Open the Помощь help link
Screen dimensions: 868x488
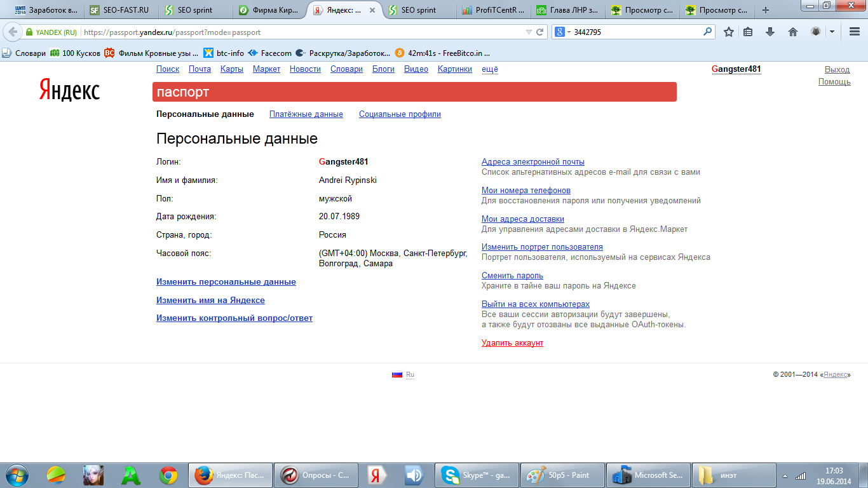(834, 82)
